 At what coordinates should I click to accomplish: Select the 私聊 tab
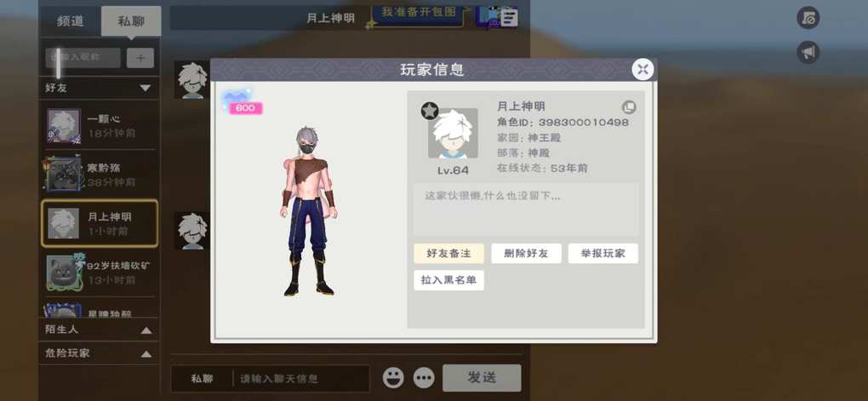pyautogui.click(x=131, y=21)
